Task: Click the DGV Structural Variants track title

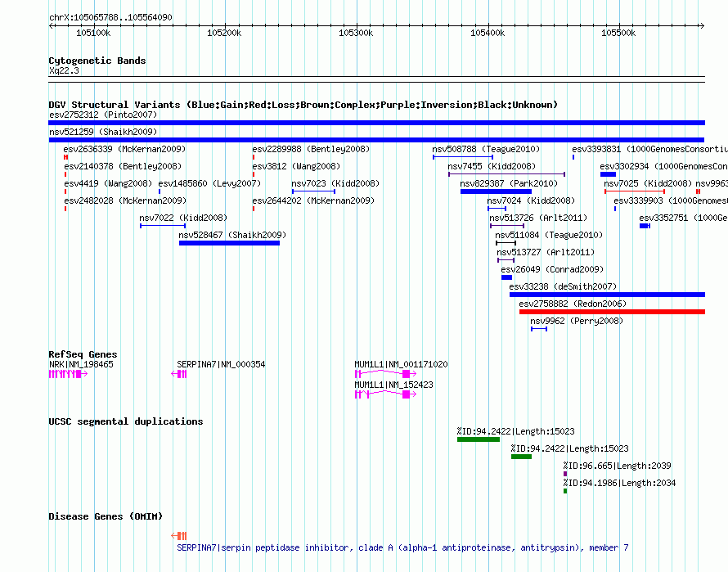Action: pyautogui.click(x=303, y=105)
